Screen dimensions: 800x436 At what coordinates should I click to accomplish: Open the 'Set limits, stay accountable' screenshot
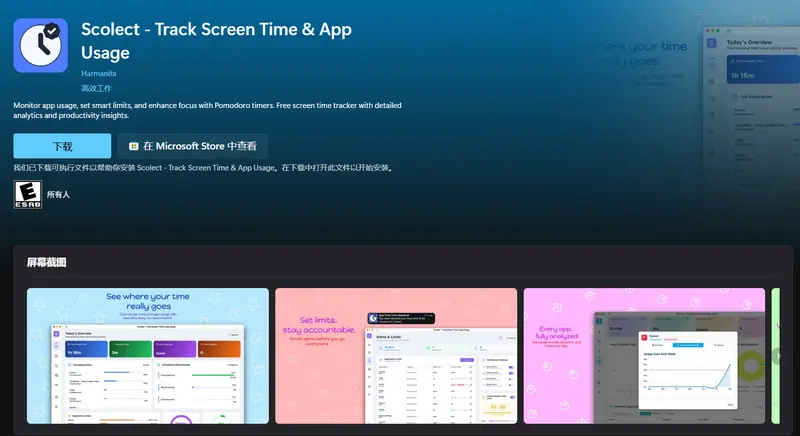(396, 356)
